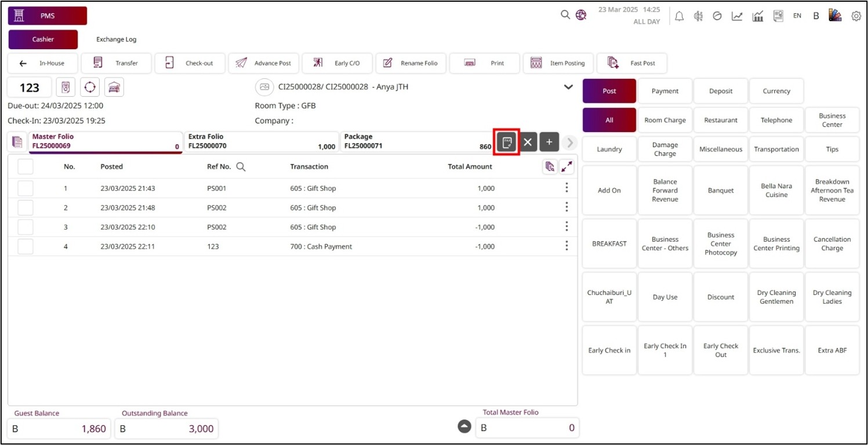This screenshot has height=445, width=868.
Task: Select the Extra Folio tab
Action: (x=261, y=141)
